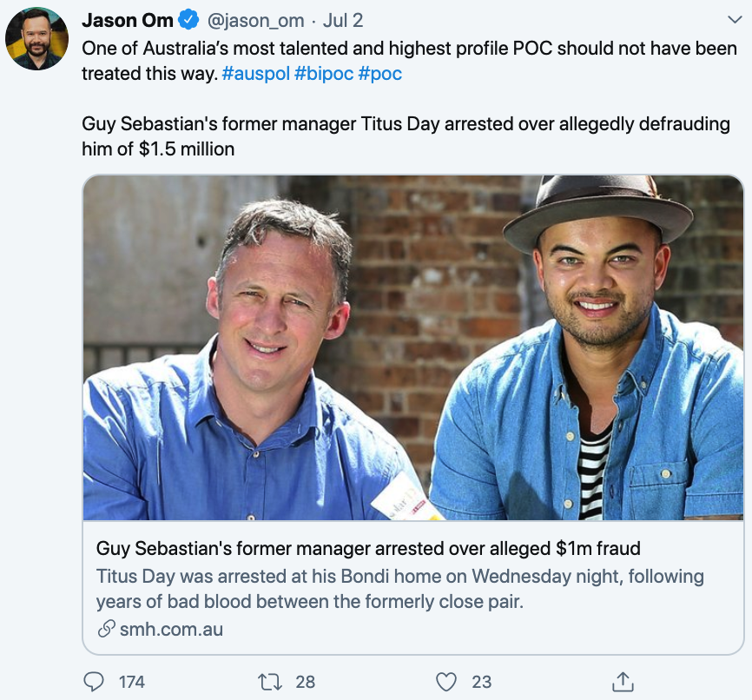The height and width of the screenshot is (700, 752).
Task: Click the link chain icon beside smh.com.au
Action: [105, 629]
